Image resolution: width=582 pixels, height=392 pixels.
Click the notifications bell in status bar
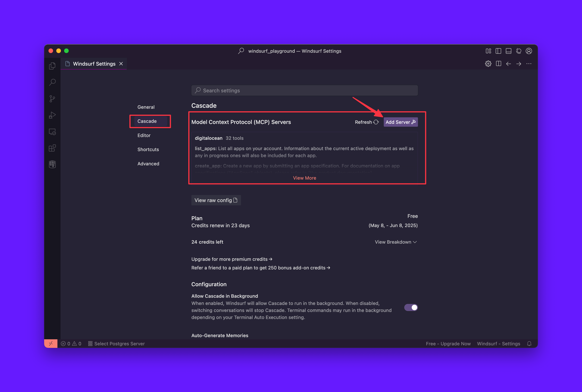coord(529,344)
